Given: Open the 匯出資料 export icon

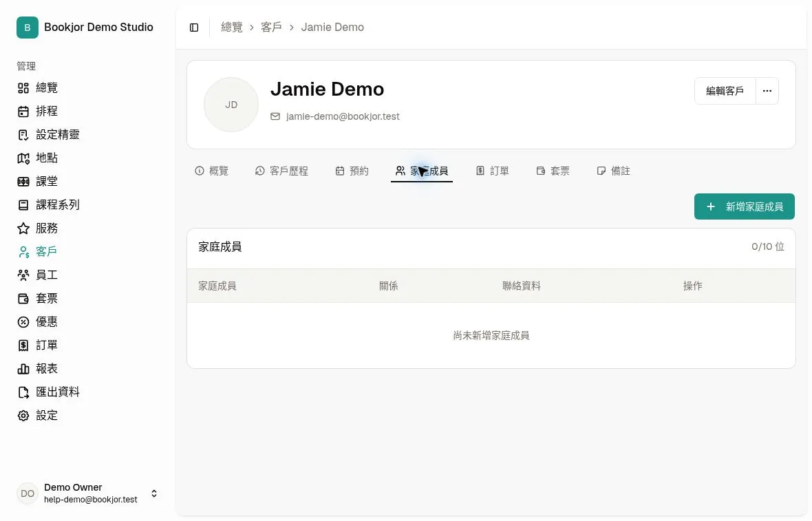Looking at the screenshot, I should pyautogui.click(x=23, y=392).
